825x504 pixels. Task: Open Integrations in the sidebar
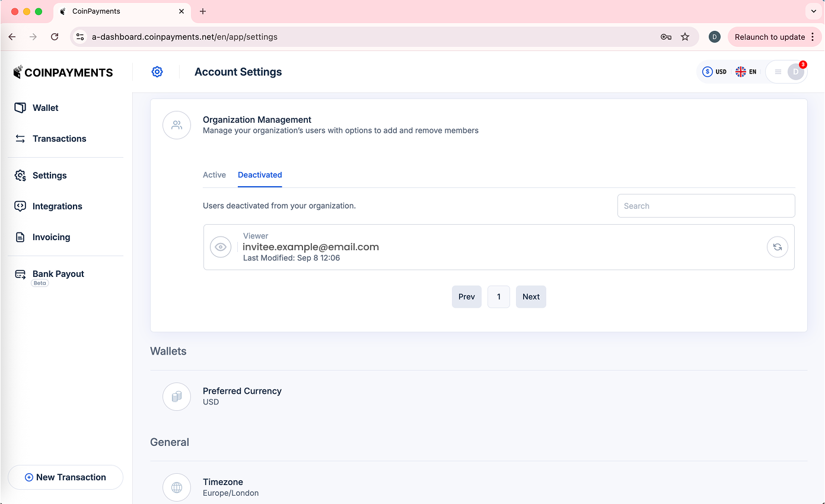tap(57, 206)
